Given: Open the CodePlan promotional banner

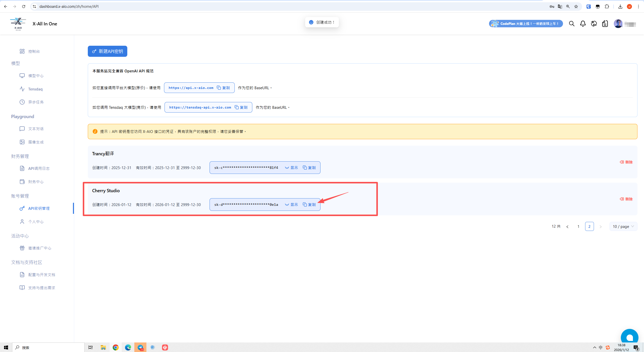Looking at the screenshot, I should click(526, 24).
